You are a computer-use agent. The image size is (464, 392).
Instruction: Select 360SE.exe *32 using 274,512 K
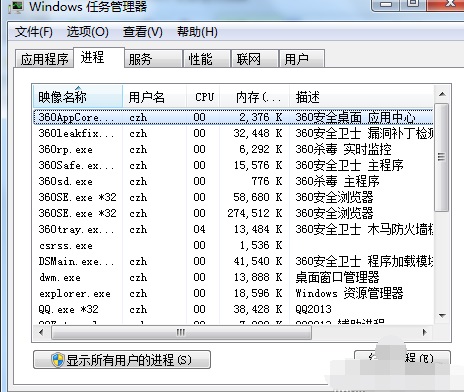tap(233, 213)
